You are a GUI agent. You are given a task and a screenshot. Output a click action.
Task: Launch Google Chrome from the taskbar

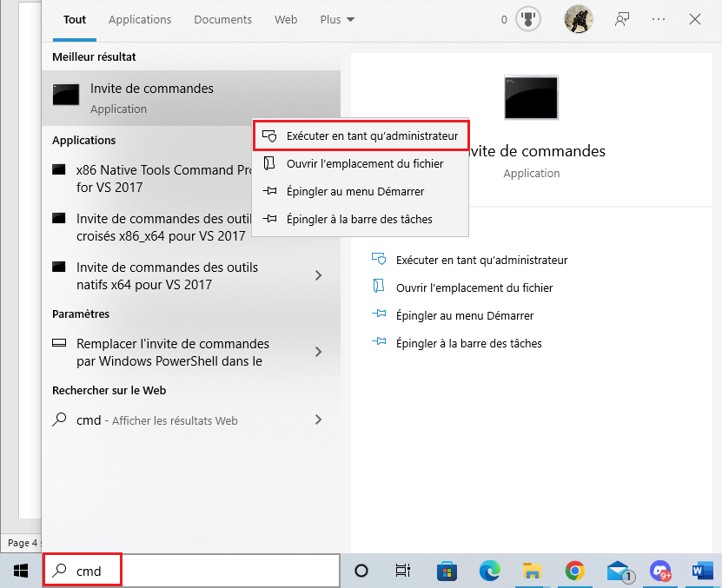(574, 571)
